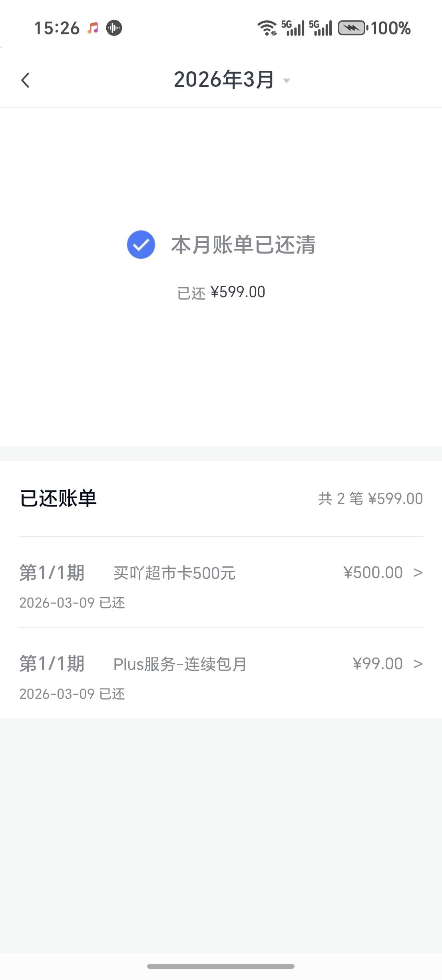The height and width of the screenshot is (980, 442).
Task: Expand details via arrow next to ¥500.00
Action: [418, 573]
